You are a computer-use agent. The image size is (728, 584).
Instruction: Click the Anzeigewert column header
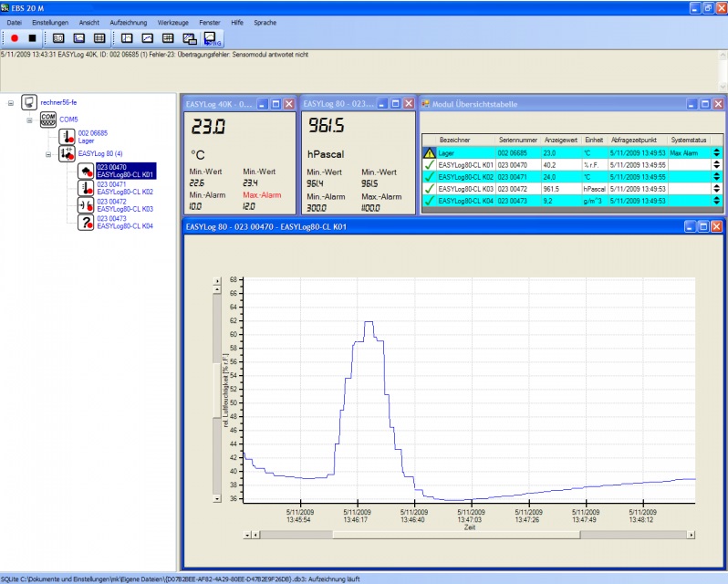click(561, 140)
